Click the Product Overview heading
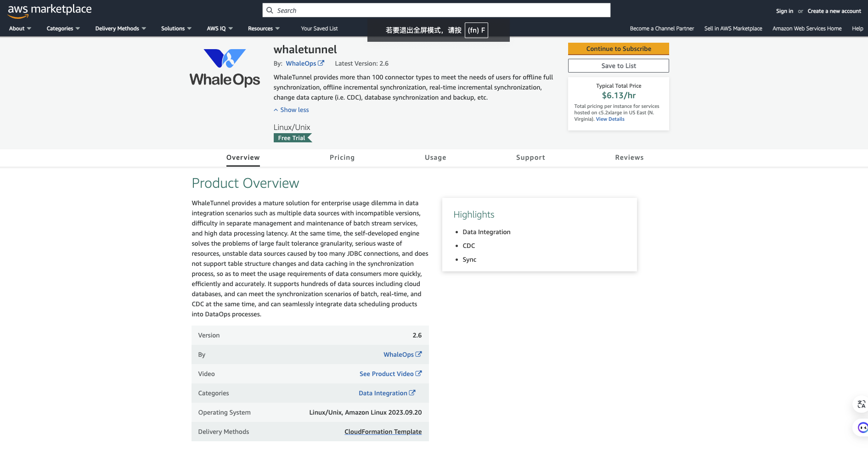The image size is (868, 461). [245, 183]
